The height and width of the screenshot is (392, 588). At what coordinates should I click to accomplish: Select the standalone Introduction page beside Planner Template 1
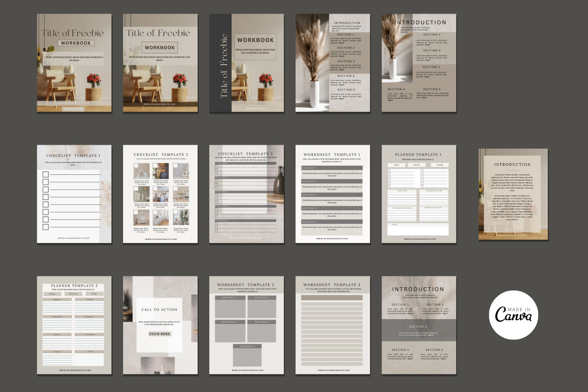(513, 194)
